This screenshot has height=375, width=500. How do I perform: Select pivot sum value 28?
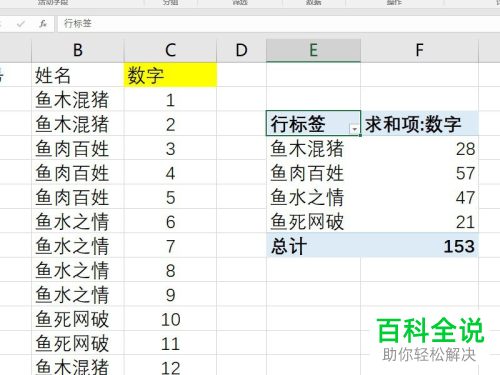[419, 148]
